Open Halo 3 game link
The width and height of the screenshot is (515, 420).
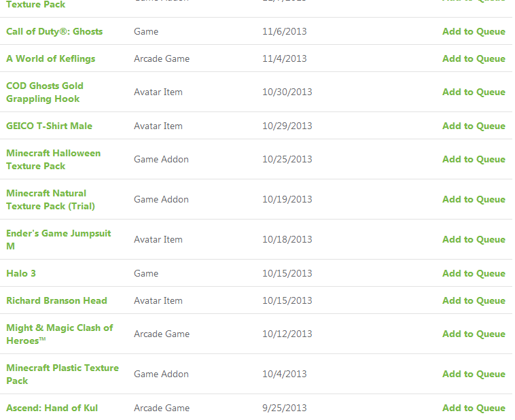(x=21, y=273)
